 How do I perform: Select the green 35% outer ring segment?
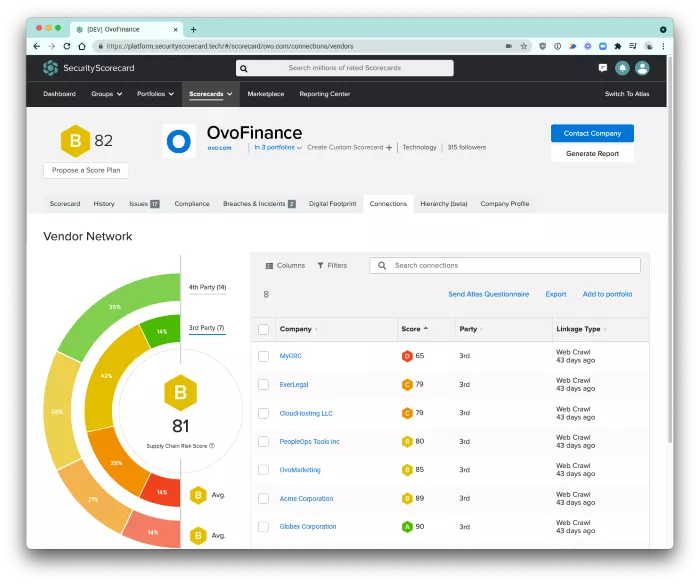[117, 308]
